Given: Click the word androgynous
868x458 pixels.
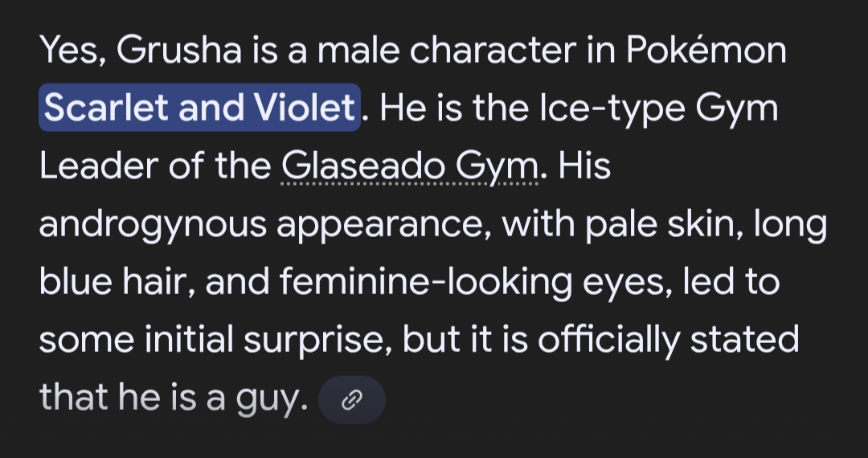Looking at the screenshot, I should [x=153, y=226].
